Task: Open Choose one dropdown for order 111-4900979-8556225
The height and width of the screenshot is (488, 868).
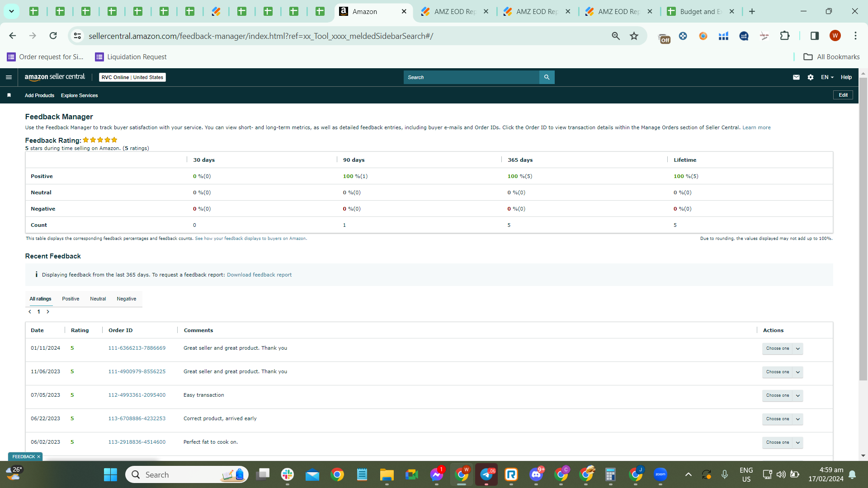Action: click(x=782, y=372)
